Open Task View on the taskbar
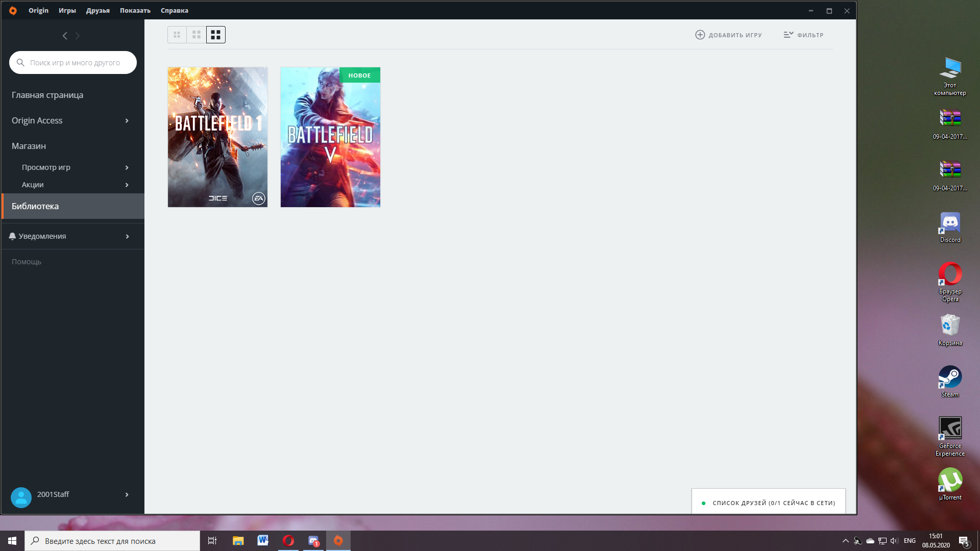 (212, 541)
